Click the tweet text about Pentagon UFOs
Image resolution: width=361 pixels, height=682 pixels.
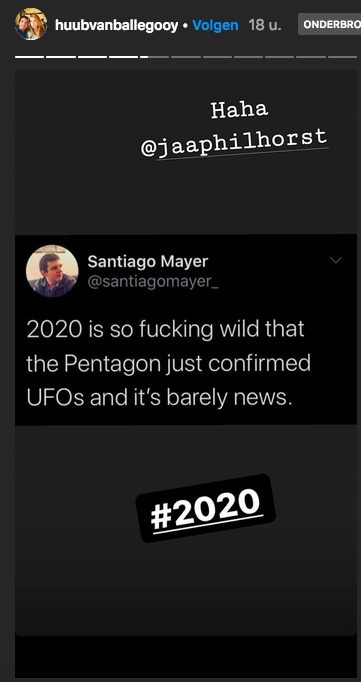point(169,363)
